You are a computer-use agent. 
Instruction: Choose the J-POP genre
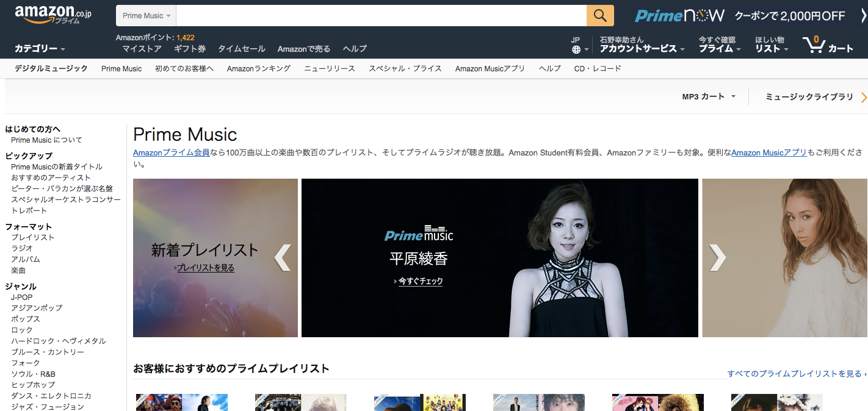click(x=22, y=297)
